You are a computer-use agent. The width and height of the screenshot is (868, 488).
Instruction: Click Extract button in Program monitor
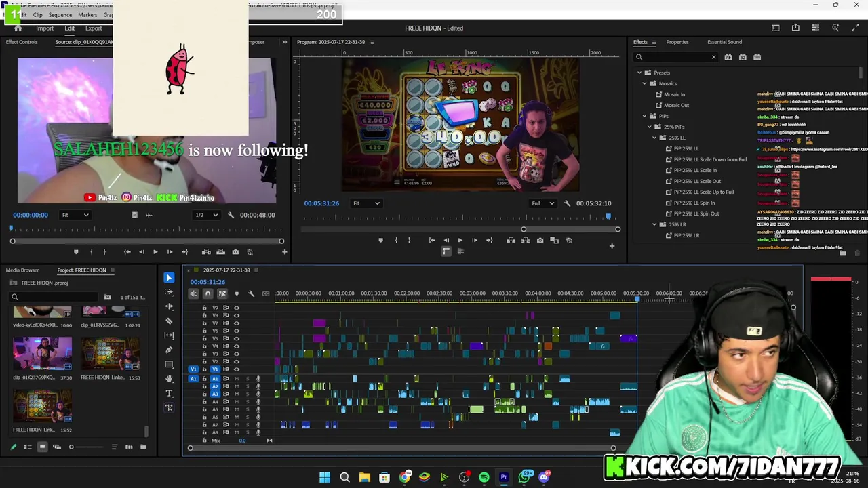[x=525, y=240]
